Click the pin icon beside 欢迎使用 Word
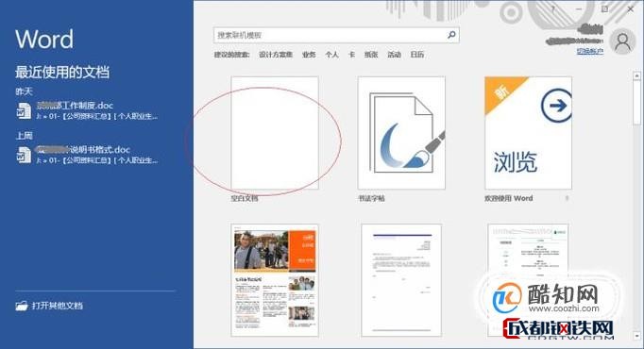The image size is (644, 349). (567, 198)
